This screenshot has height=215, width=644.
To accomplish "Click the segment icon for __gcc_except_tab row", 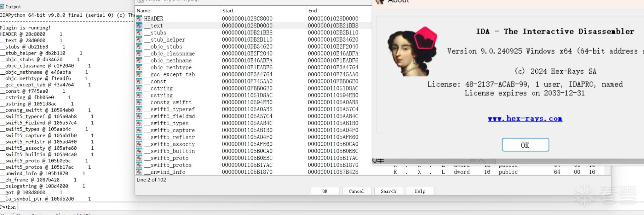I will (139, 74).
